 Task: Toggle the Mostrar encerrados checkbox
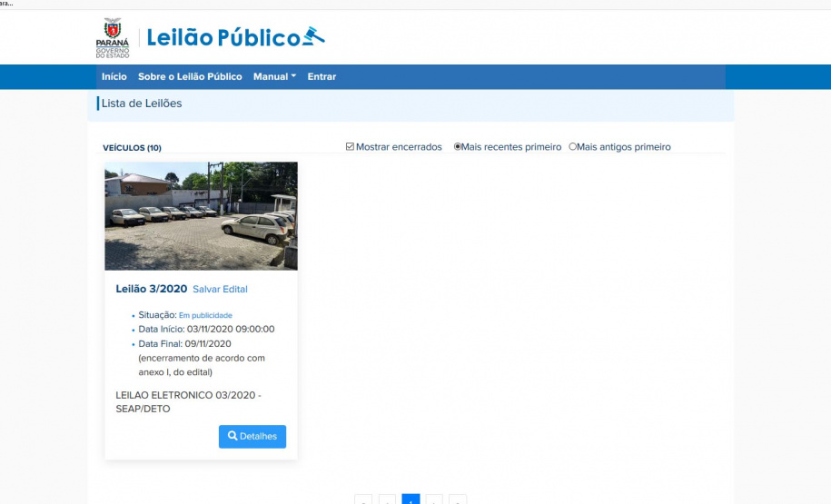point(351,147)
